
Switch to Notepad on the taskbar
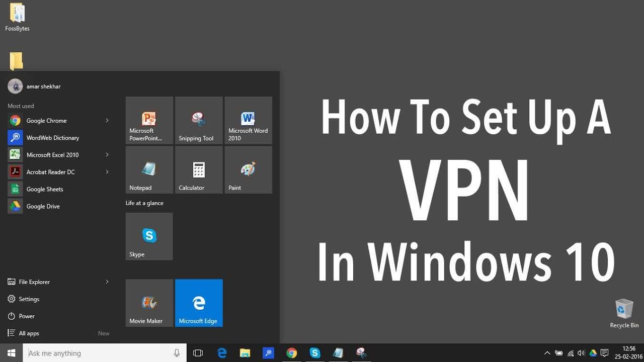(338, 353)
